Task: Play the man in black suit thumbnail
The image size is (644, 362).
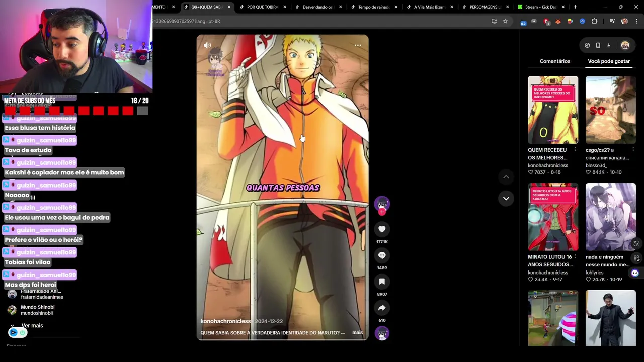Action: [x=611, y=318]
